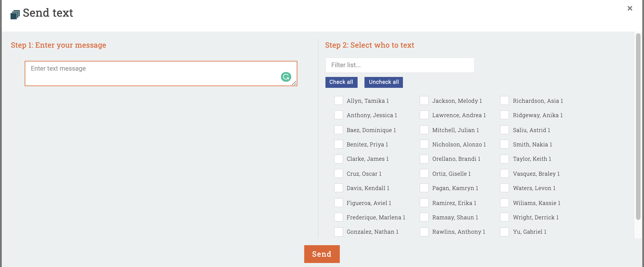Select Rawlins, Anthony as a recipient
The height and width of the screenshot is (267, 644).
[x=424, y=232]
